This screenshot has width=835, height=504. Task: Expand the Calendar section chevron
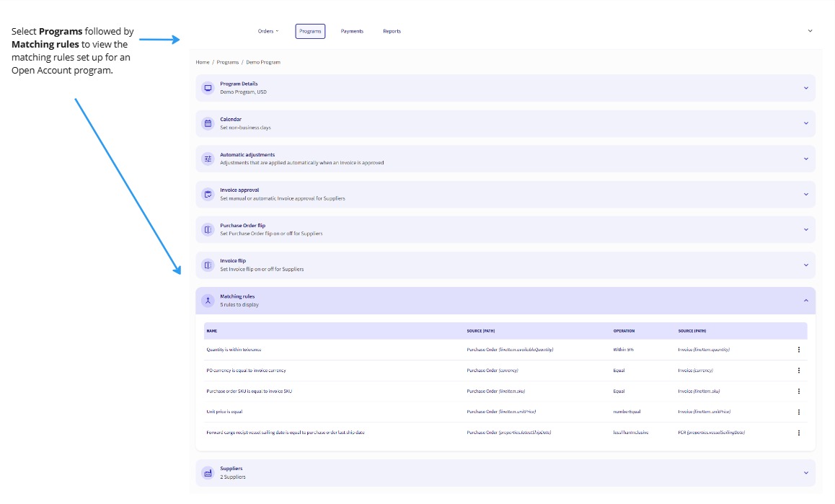805,123
